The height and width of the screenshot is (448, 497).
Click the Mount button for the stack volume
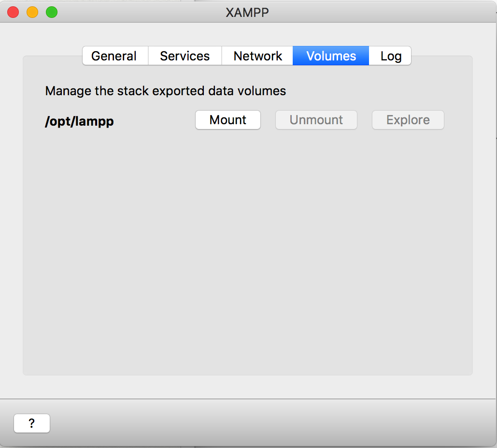(x=227, y=120)
